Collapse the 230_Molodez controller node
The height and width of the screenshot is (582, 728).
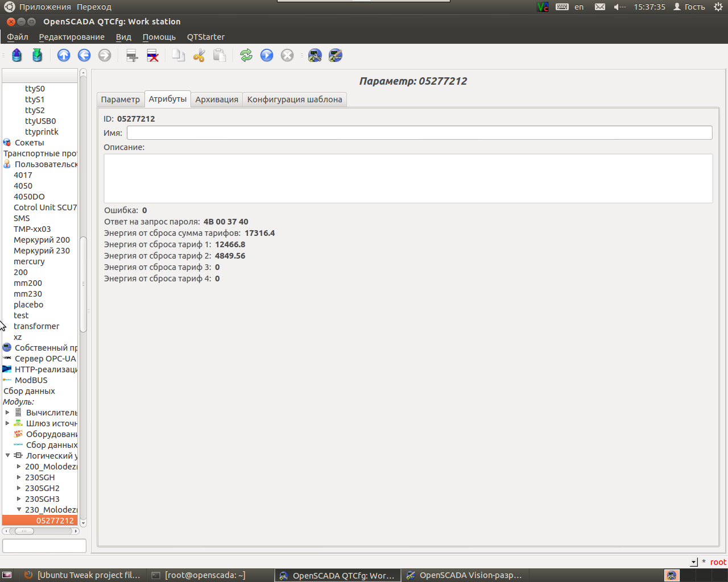19,510
